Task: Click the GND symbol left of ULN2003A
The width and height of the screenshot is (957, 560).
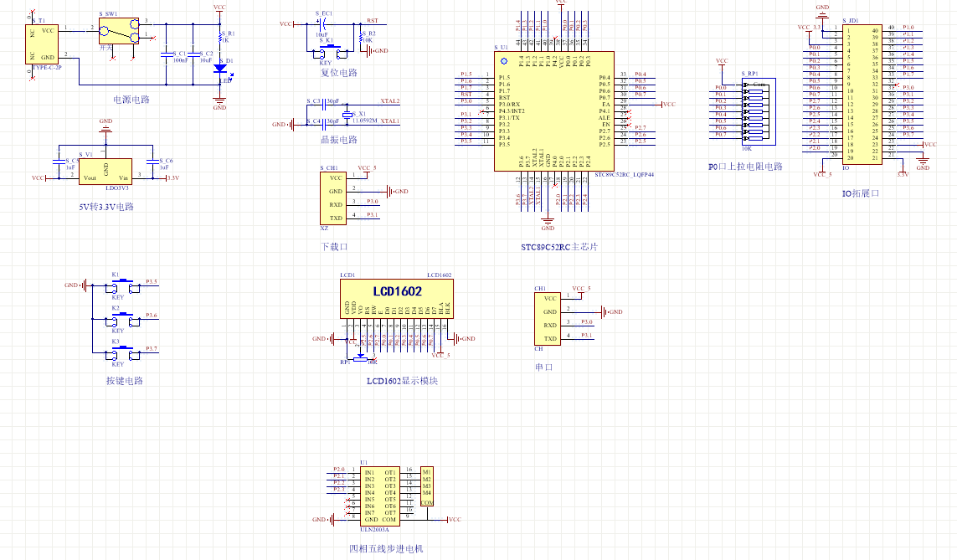Action: coord(323,520)
